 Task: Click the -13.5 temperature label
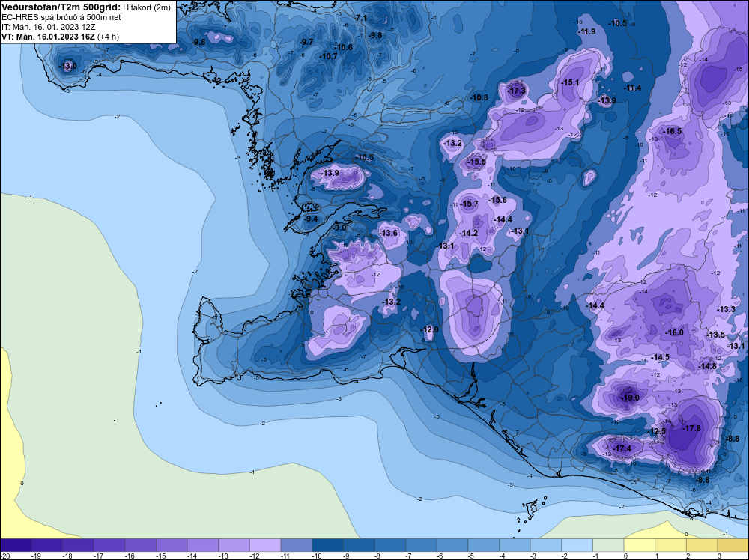[x=715, y=335]
